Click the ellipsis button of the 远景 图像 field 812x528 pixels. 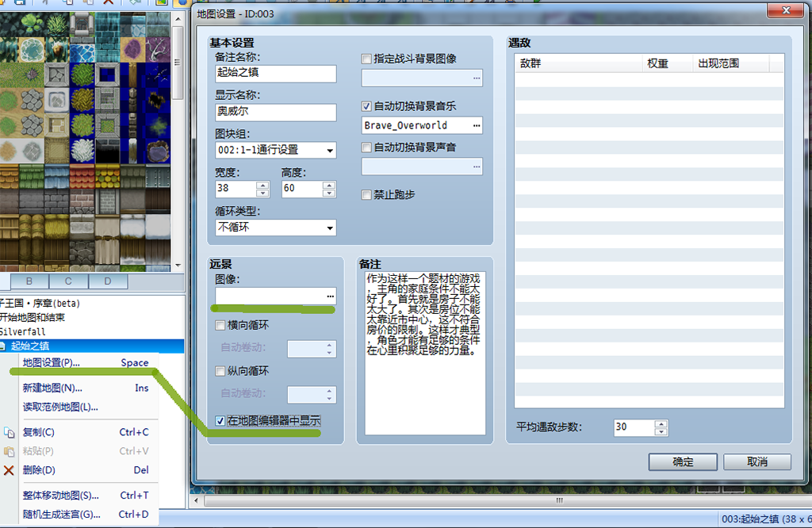coord(330,296)
